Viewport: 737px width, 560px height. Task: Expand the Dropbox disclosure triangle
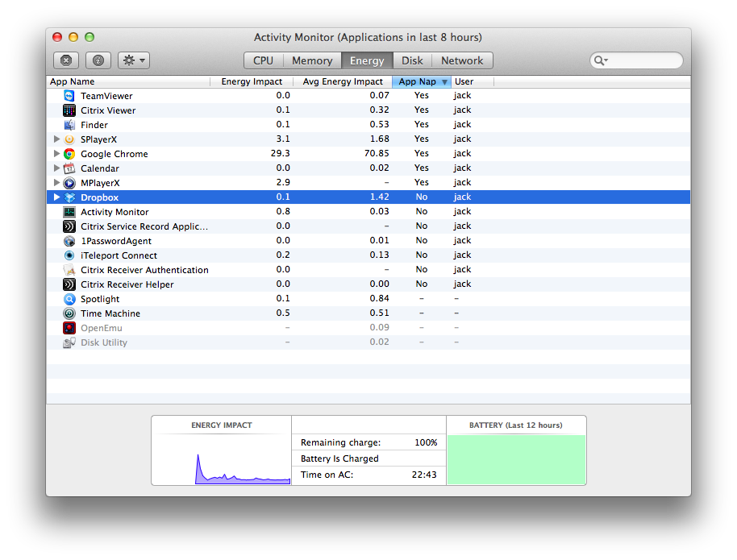pos(56,197)
